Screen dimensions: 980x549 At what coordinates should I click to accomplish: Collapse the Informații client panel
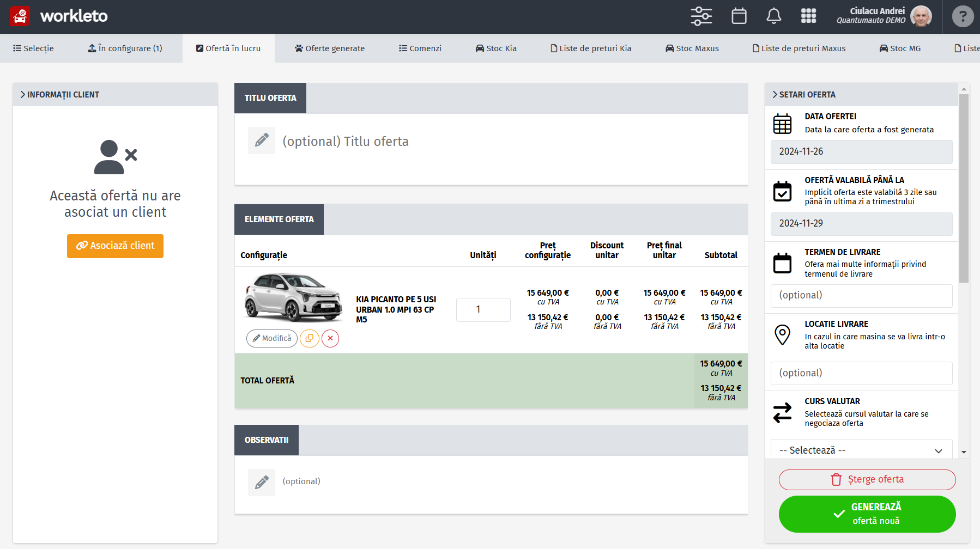pyautogui.click(x=115, y=95)
